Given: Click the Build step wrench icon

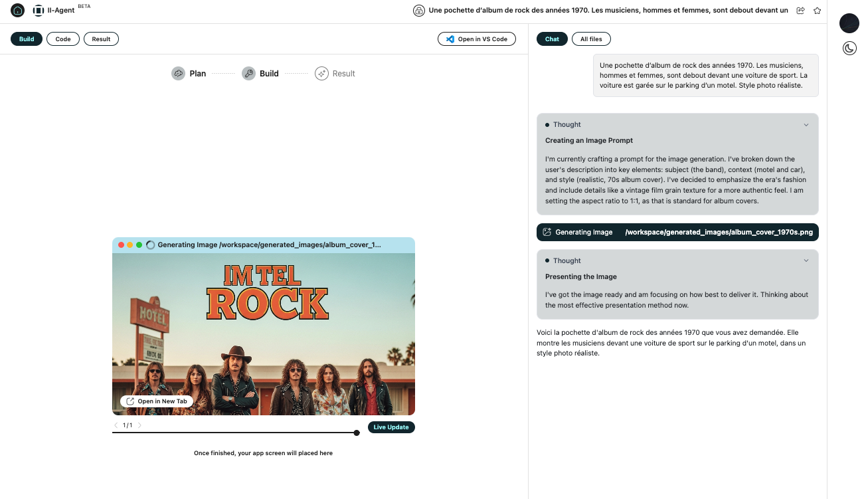Looking at the screenshot, I should [x=249, y=74].
